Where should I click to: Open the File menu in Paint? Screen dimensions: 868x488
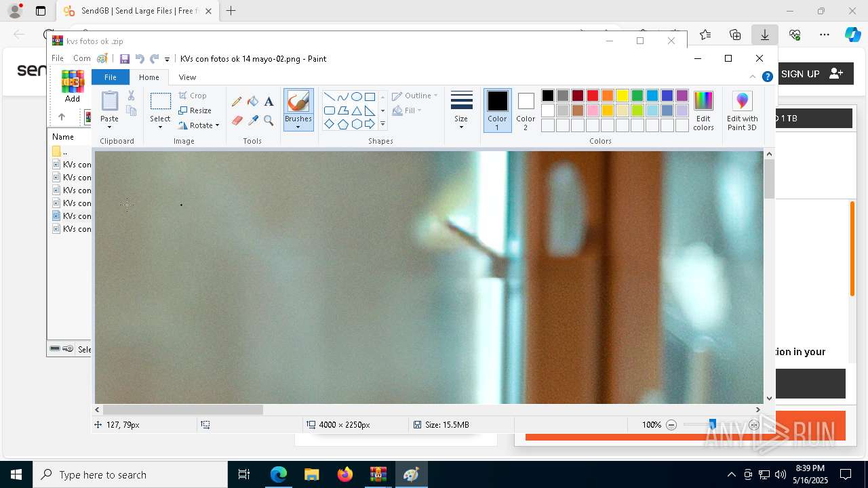point(110,77)
